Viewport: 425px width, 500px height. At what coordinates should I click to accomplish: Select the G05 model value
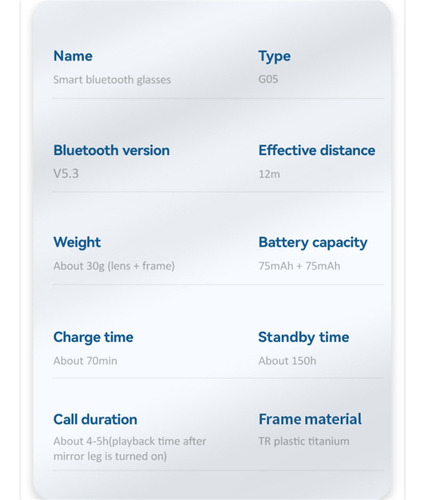268,79
